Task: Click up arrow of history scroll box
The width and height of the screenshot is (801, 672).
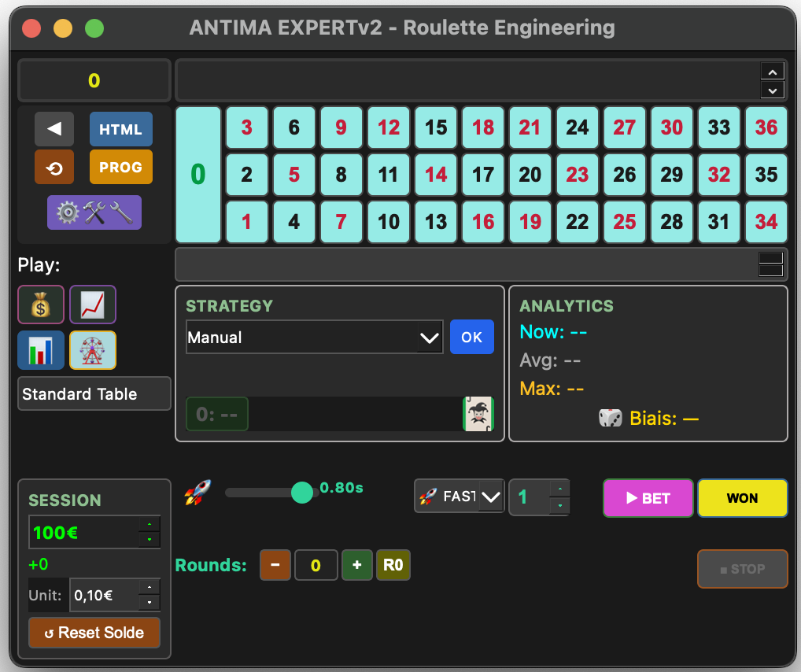Action: click(x=773, y=72)
